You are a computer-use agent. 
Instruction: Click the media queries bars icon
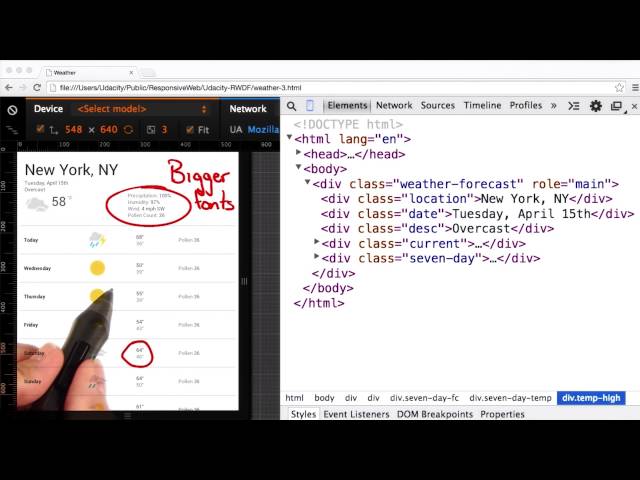(12, 130)
